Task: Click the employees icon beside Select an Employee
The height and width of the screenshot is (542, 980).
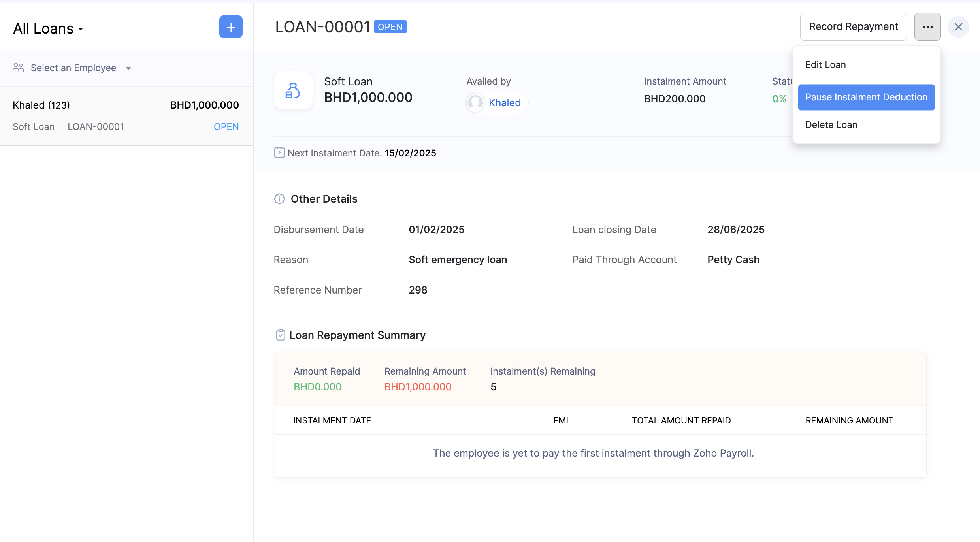Action: (x=18, y=67)
